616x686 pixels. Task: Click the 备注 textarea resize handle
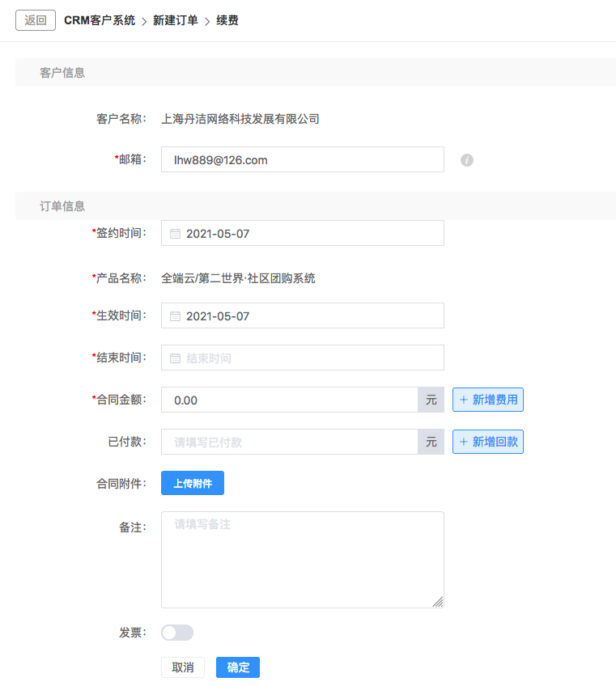(x=438, y=602)
